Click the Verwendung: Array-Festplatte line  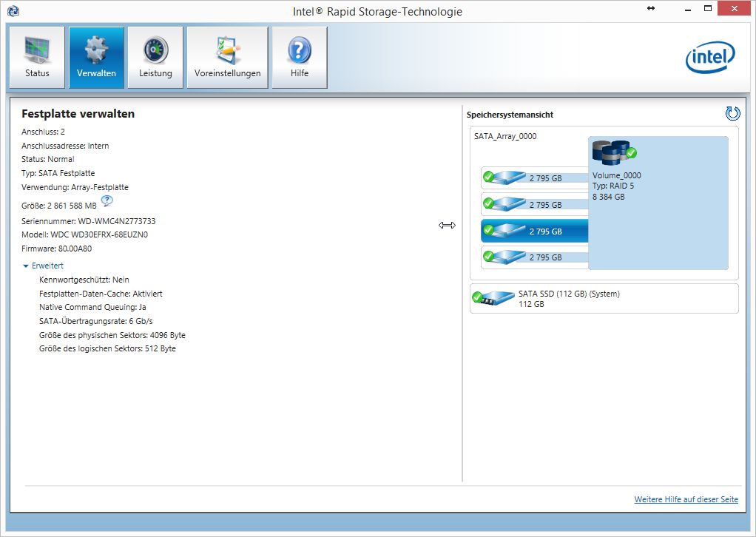[75, 187]
